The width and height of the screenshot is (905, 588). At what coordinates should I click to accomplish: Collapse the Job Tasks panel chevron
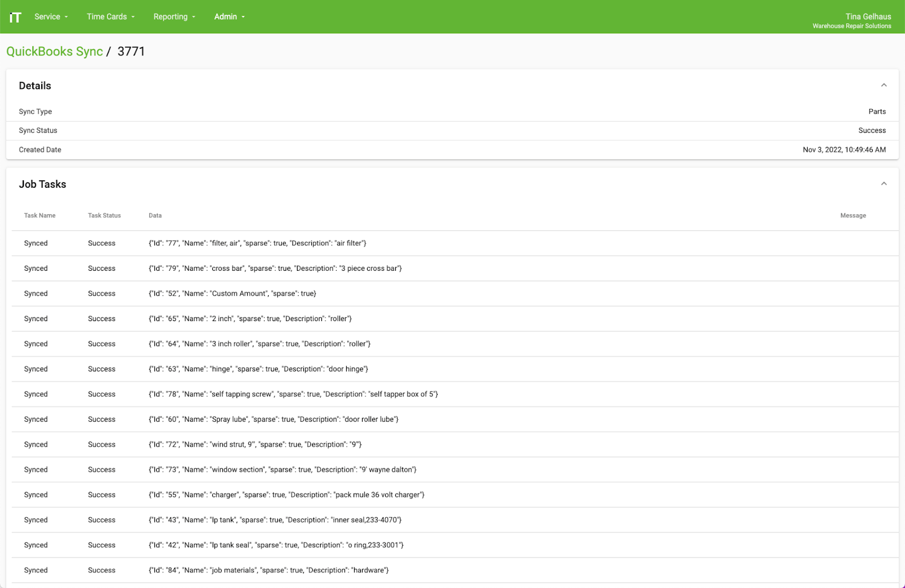(884, 184)
